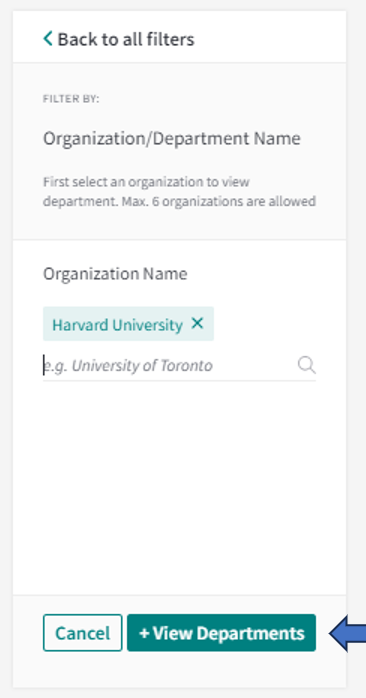
Task: Click the 'e.g. University of Toronto' placeholder text
Action: point(128,365)
